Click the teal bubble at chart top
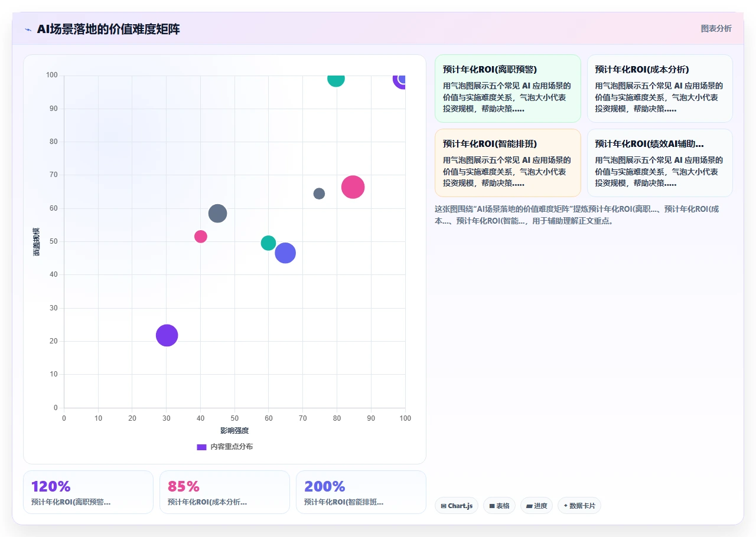Screen dimensions: 756x537 coord(336,80)
